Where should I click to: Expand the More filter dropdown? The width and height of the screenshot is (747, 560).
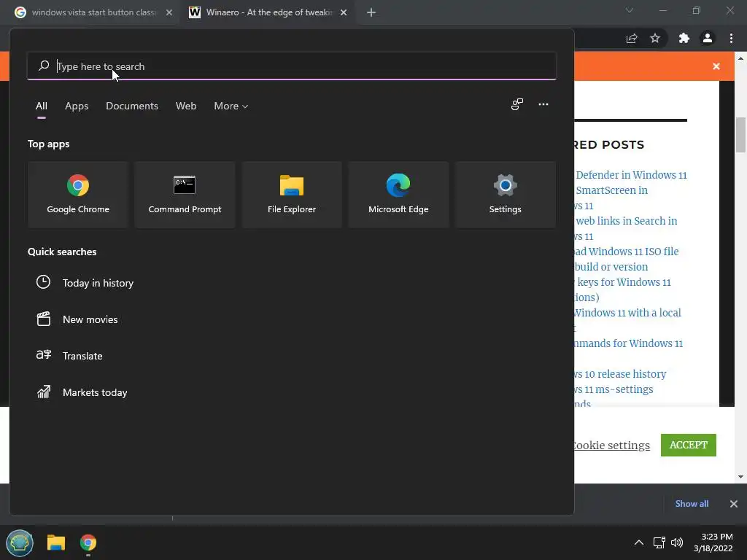click(231, 106)
